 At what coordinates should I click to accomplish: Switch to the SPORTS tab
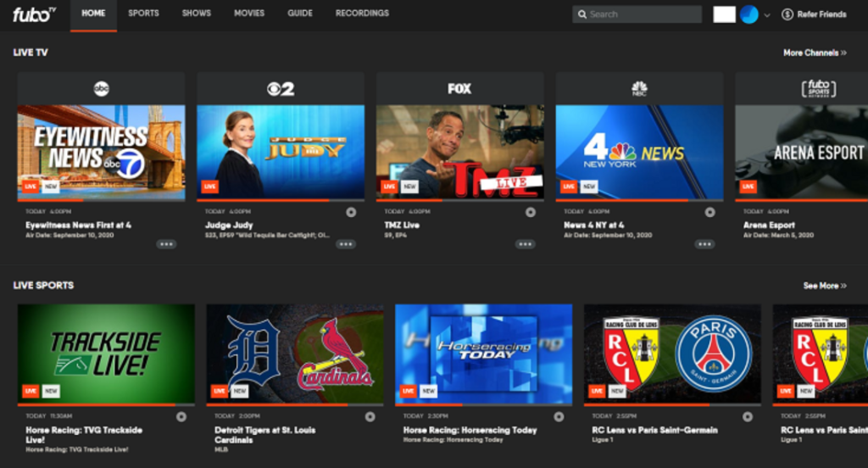pyautogui.click(x=143, y=14)
